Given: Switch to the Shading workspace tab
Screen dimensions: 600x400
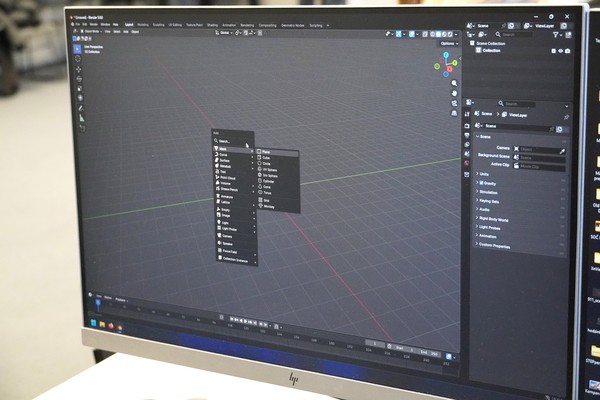Looking at the screenshot, I should coord(213,23).
